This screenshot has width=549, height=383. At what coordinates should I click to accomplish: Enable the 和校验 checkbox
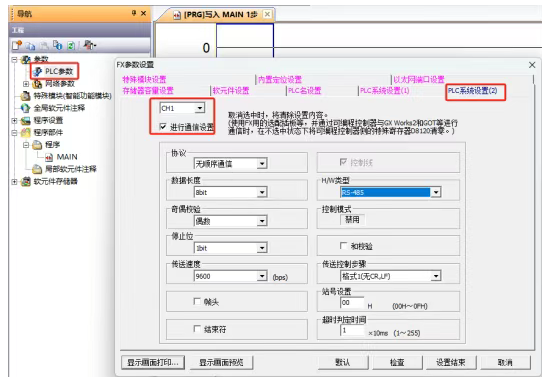(343, 246)
